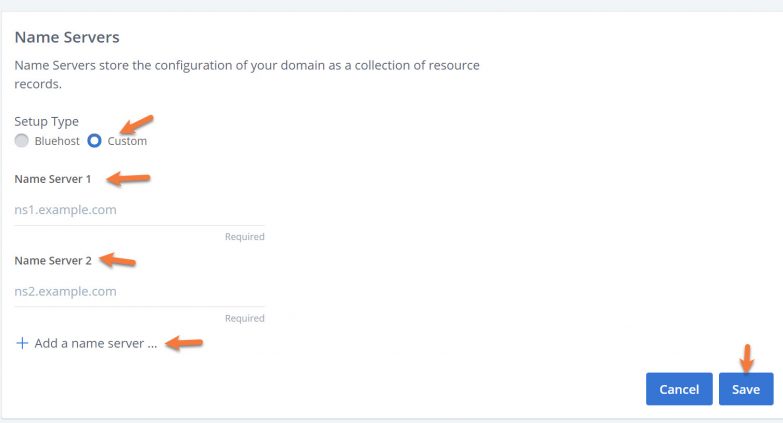This screenshot has width=783, height=423.
Task: Choose the Custom setup type option
Action: 95,141
